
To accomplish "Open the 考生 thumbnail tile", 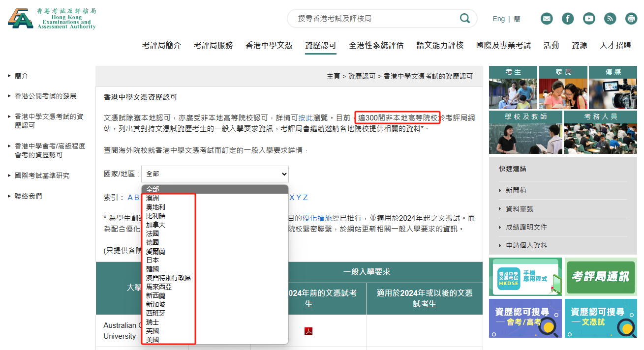I will (513, 87).
